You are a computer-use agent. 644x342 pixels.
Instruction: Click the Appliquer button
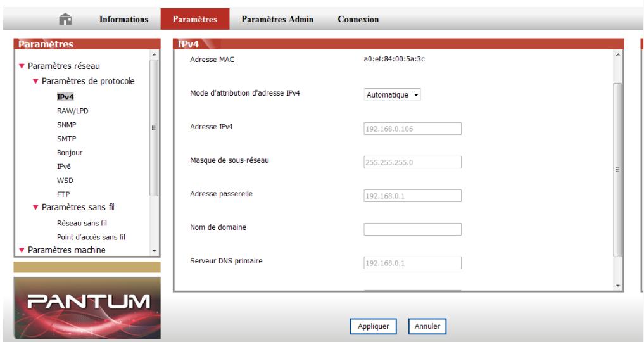373,327
